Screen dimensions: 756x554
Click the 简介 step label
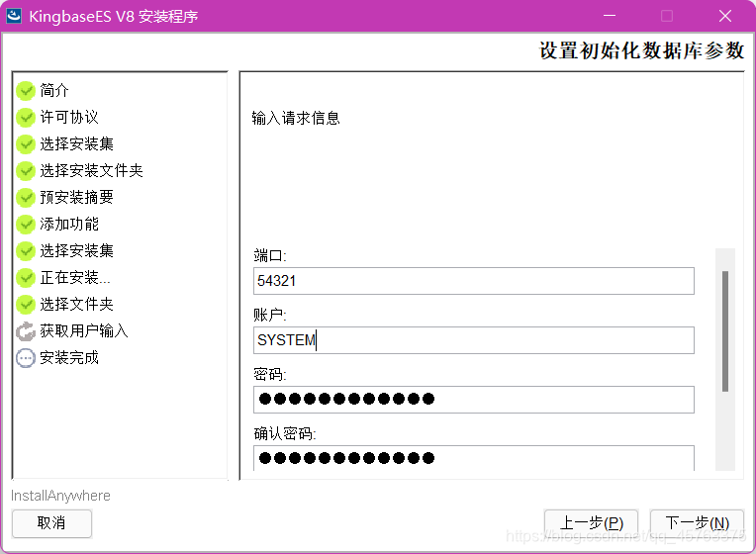(54, 90)
